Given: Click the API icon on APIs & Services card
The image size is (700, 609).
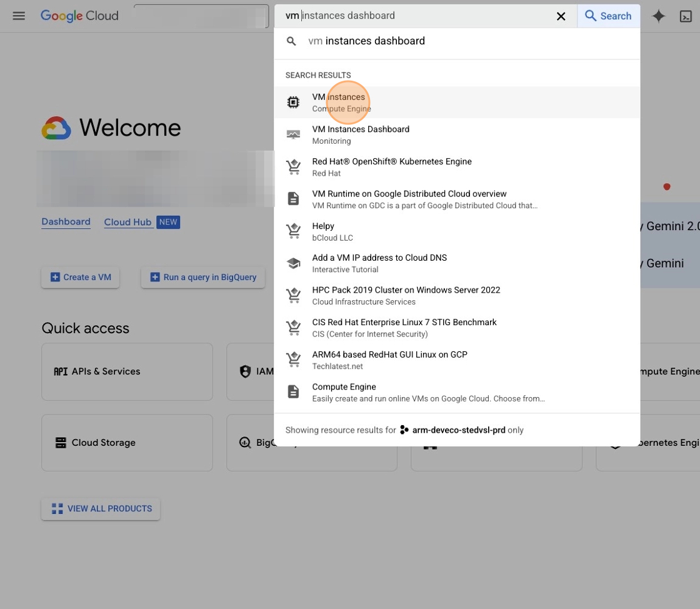Looking at the screenshot, I should point(61,371).
